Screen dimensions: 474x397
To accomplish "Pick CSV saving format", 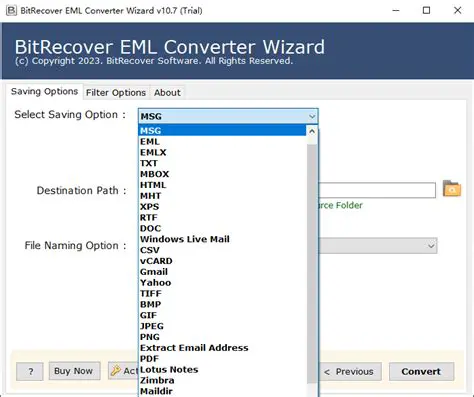I will pyautogui.click(x=222, y=250).
